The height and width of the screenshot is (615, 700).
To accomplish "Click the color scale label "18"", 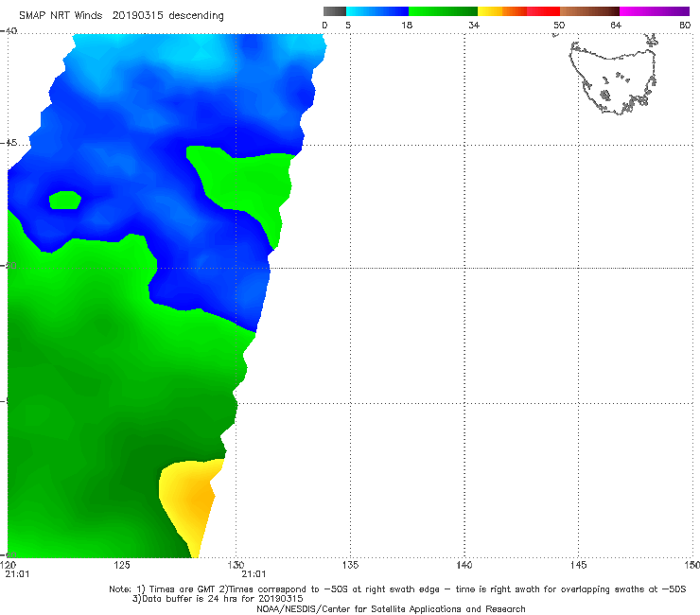I will click(x=407, y=26).
